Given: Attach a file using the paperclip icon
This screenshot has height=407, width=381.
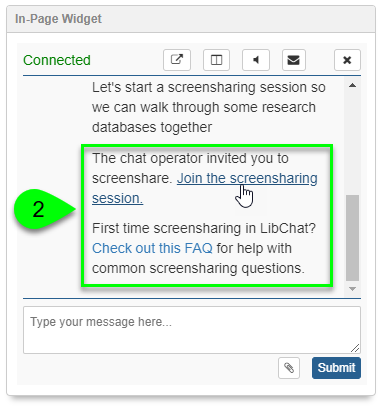Looking at the screenshot, I should [289, 368].
